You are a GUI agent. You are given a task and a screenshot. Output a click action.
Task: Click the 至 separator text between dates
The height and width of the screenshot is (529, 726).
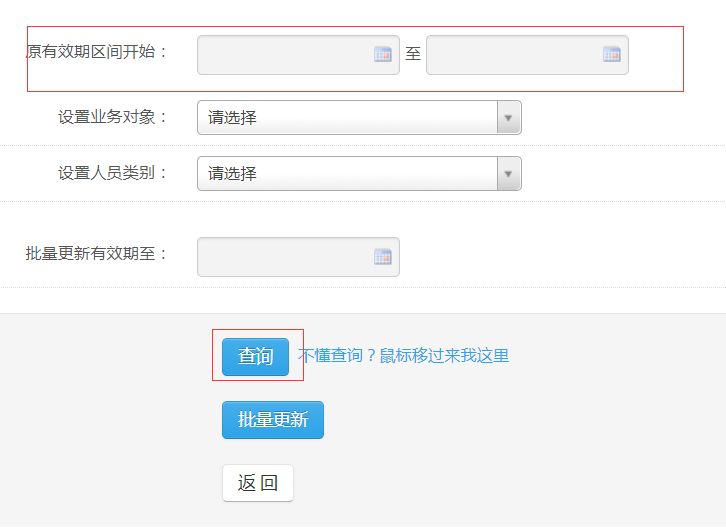[413, 54]
